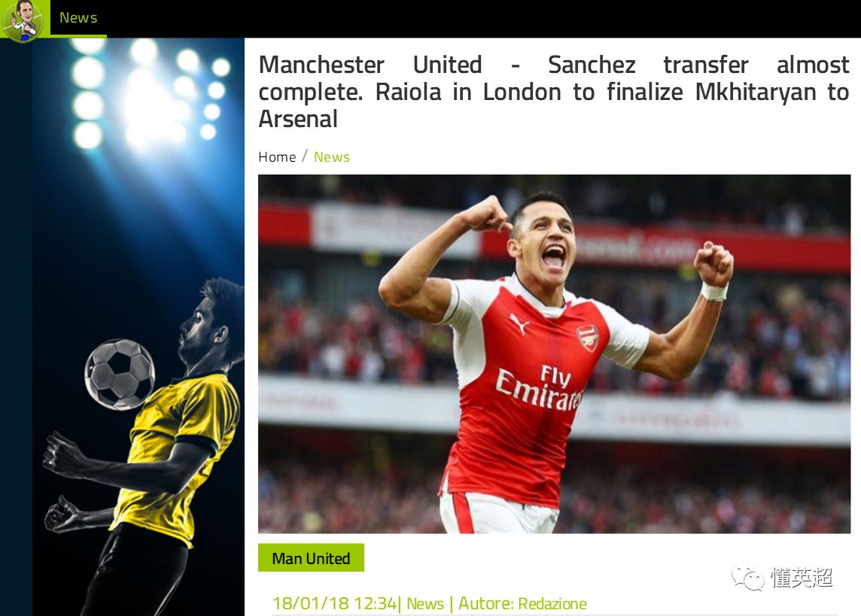Screen dimensions: 861x616
Task: Click the celebrating Sanchez article photo
Action: click(x=554, y=354)
